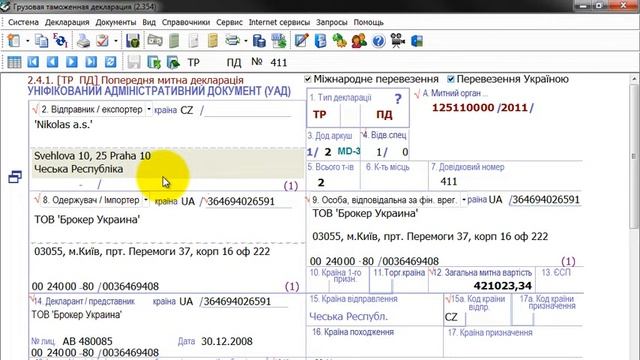Screen dimensions: 640x360
Task: Toggle the Перевезення Україною checkbox
Action: (x=451, y=79)
